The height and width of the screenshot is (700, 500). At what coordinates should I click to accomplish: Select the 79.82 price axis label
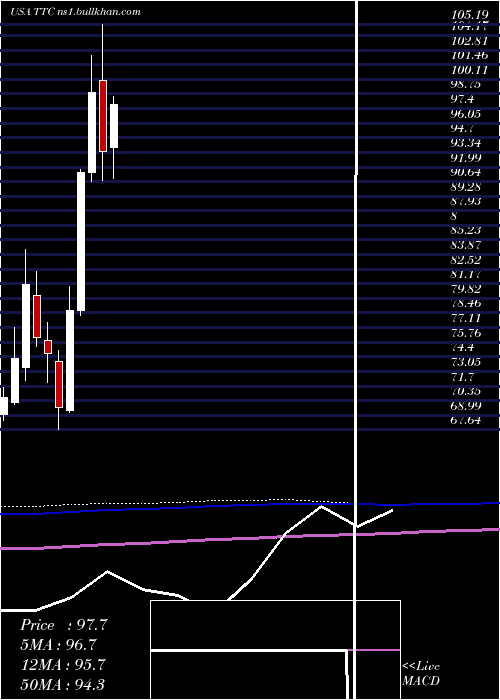466,288
